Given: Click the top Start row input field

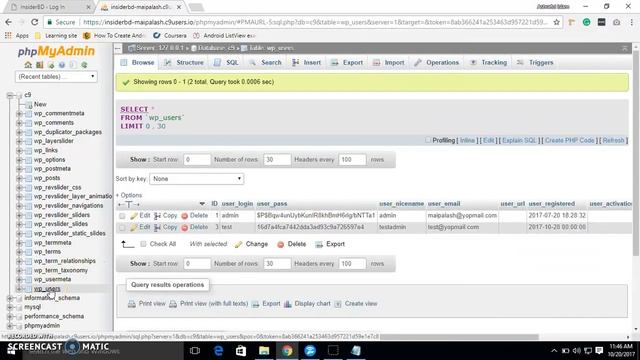Looking at the screenshot, I should tap(197, 160).
